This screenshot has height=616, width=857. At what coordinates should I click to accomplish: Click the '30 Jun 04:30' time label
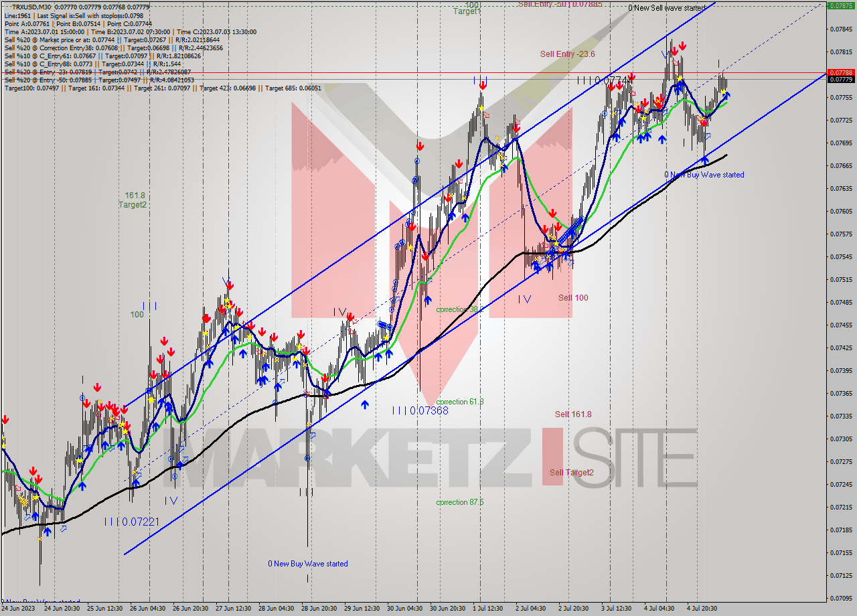(x=404, y=609)
